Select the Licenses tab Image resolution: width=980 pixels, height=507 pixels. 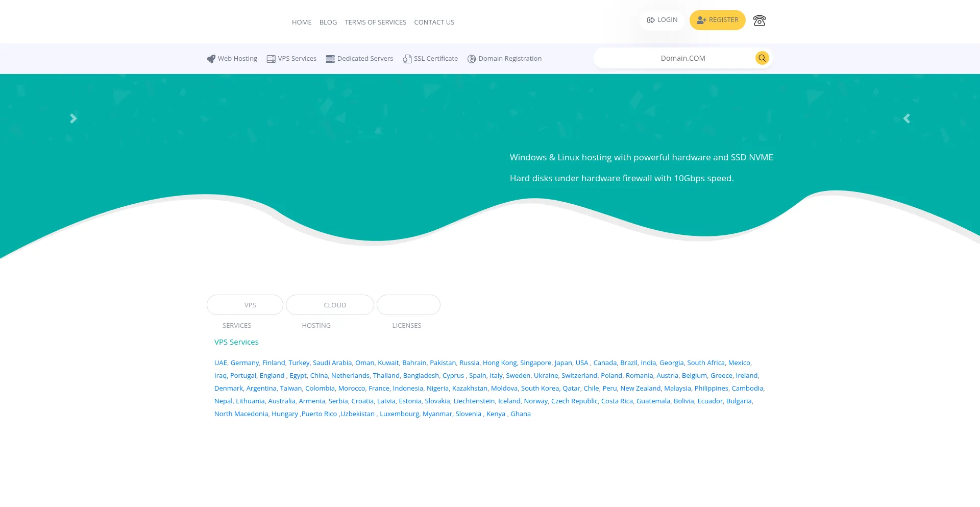pos(408,305)
